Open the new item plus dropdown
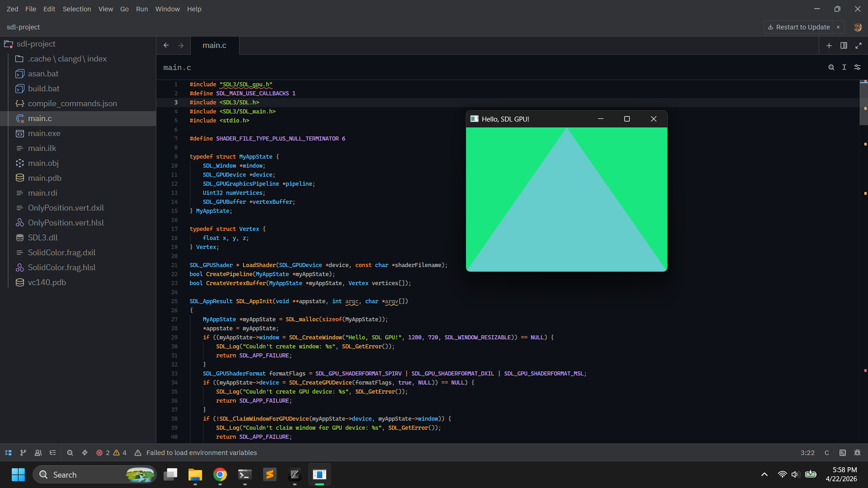The image size is (868, 488). click(829, 46)
